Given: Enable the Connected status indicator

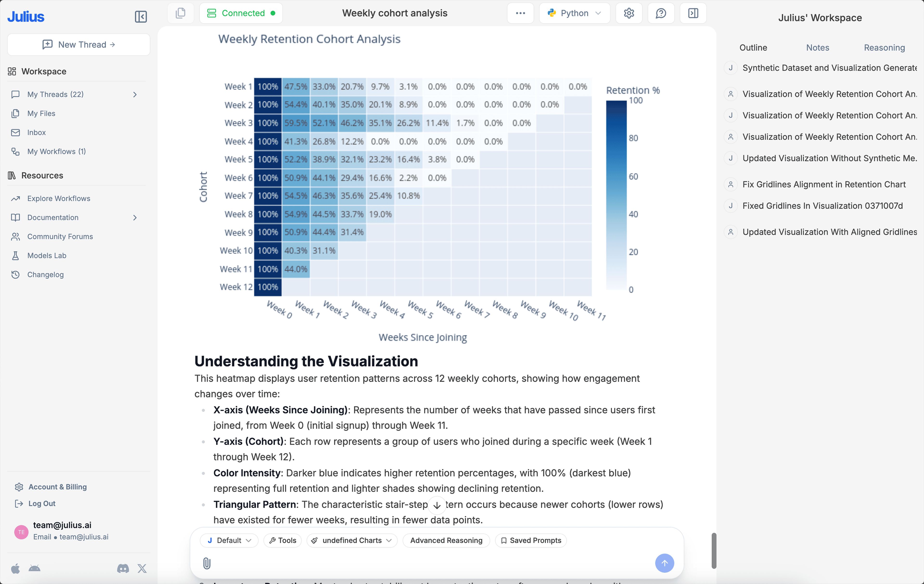Looking at the screenshot, I should (241, 13).
